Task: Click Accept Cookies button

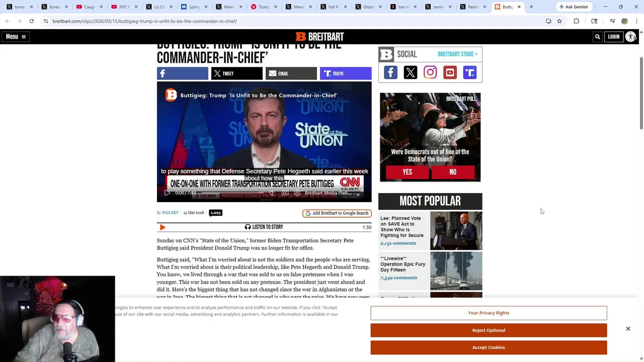Action: coord(489,347)
